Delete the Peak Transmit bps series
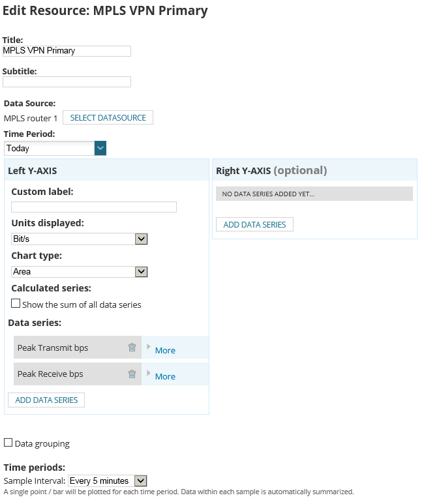This screenshot has height=504, width=426. click(x=132, y=347)
